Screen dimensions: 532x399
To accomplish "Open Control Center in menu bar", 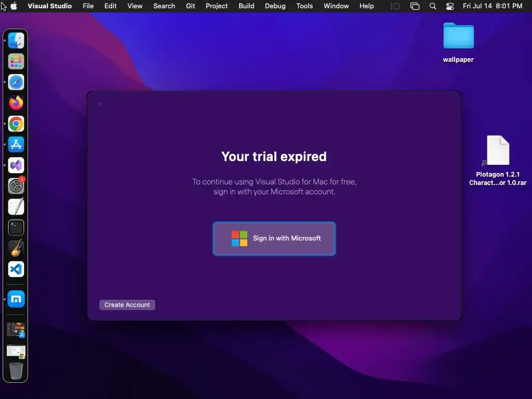I will pos(450,6).
